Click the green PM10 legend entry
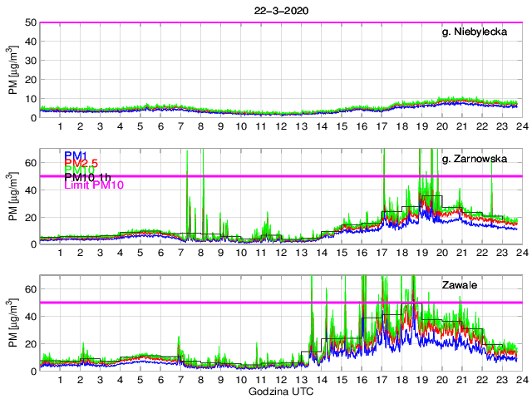This screenshot has height=399, width=532. coord(80,175)
